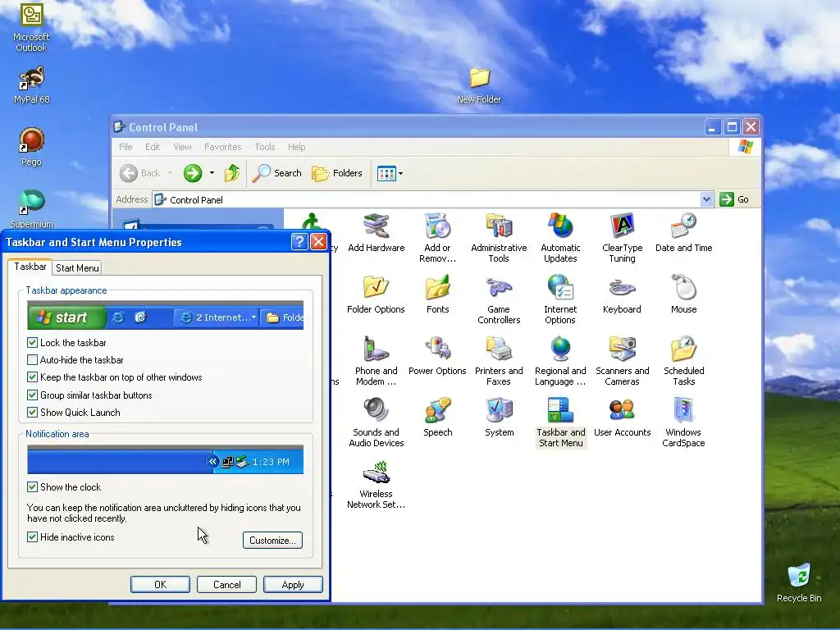Open Folder Options icon
Screen dimensions: 840x630
pyautogui.click(x=376, y=294)
